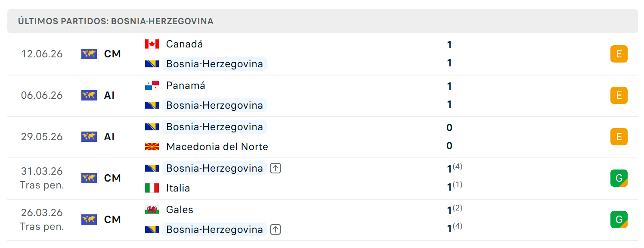Screen dimensions: 644x248
Task: Select the orange E badge for Panamá match
Action: point(619,95)
